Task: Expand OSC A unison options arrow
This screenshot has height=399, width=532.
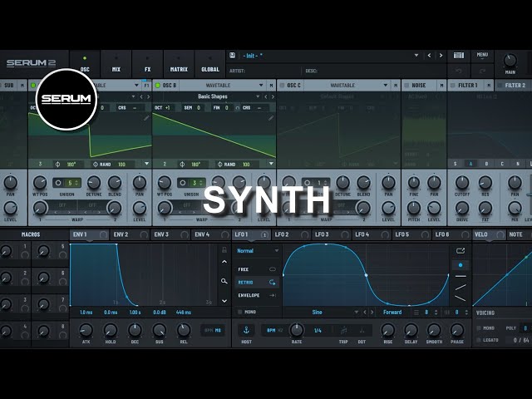Action: 146,164
